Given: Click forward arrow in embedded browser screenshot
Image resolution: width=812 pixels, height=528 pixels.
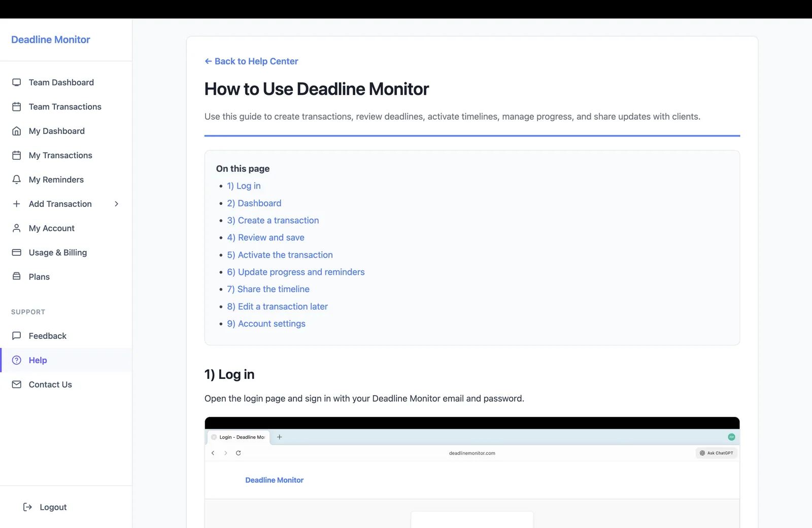Looking at the screenshot, I should tap(226, 453).
